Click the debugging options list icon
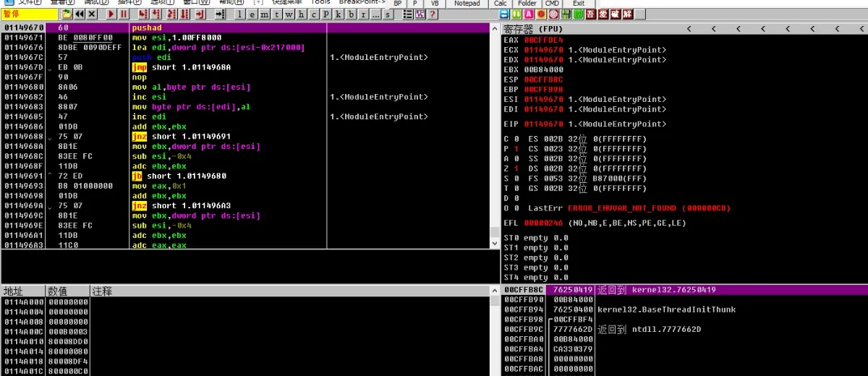The height and width of the screenshot is (376, 868). pyautogui.click(x=408, y=14)
